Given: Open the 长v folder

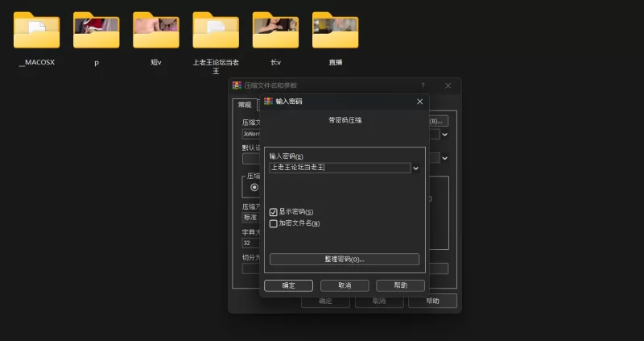Looking at the screenshot, I should (x=275, y=31).
